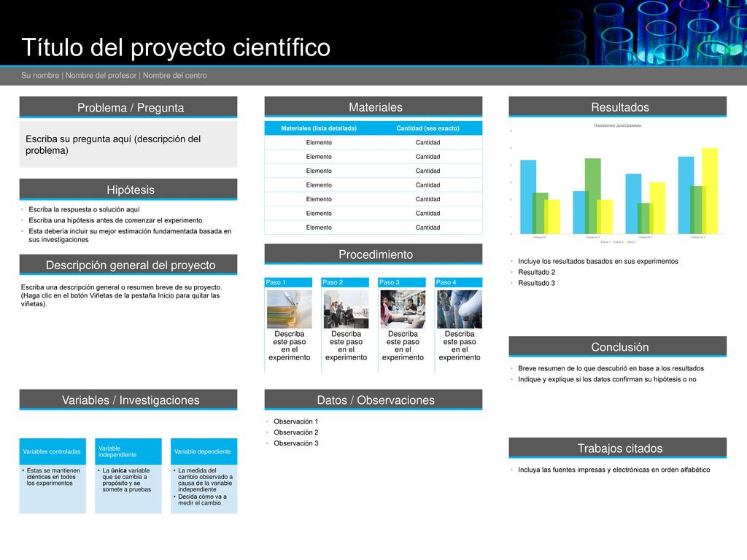This screenshot has height=560, width=747.
Task: Select the Paso 2 meeting photo
Action: coord(346,309)
